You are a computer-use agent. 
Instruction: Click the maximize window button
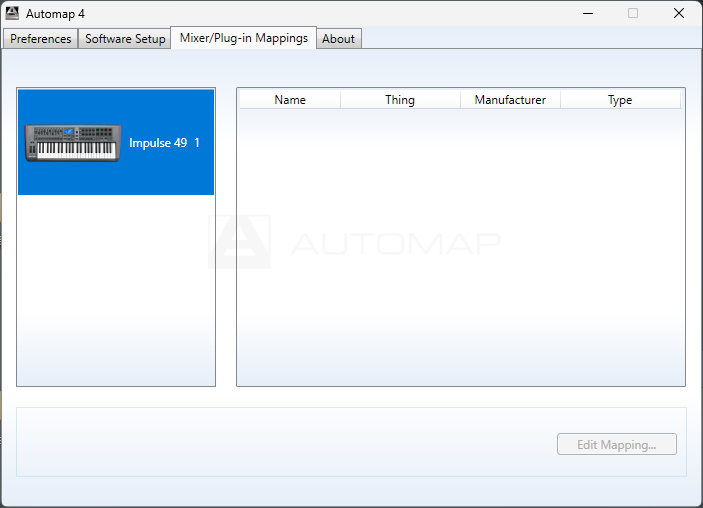click(633, 14)
